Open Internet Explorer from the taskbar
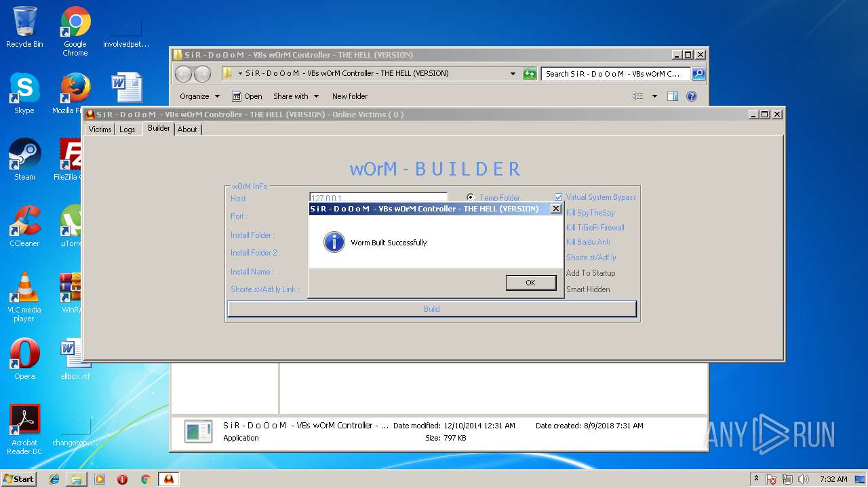Viewport: 868px width, 488px height. tap(54, 479)
